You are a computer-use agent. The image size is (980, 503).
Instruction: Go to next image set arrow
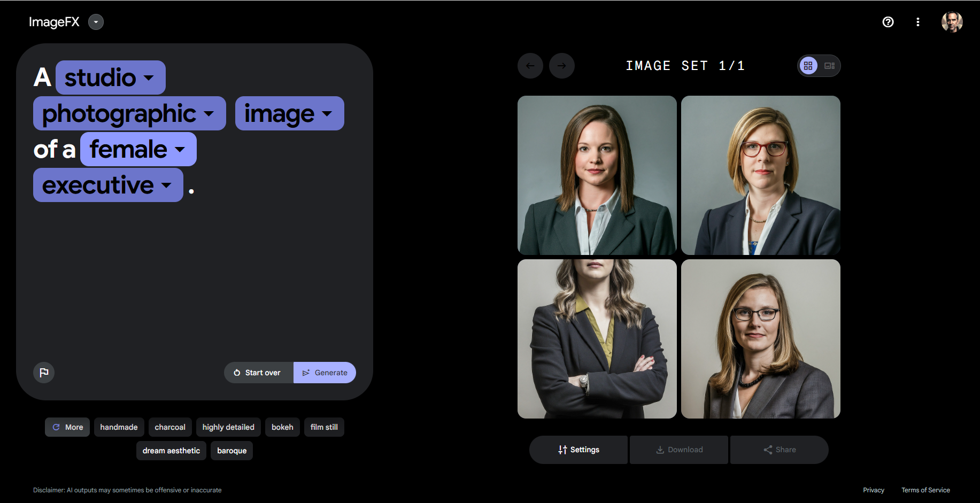coord(561,66)
